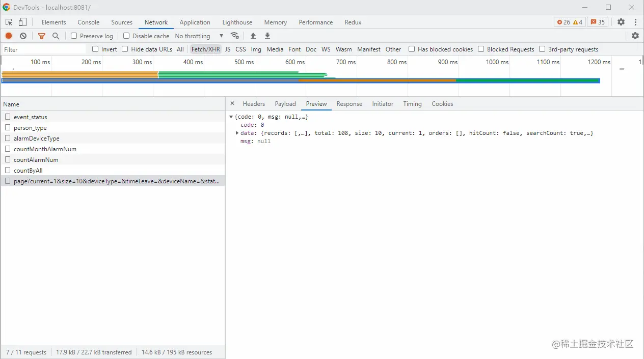Filter requests by JS type

click(228, 49)
